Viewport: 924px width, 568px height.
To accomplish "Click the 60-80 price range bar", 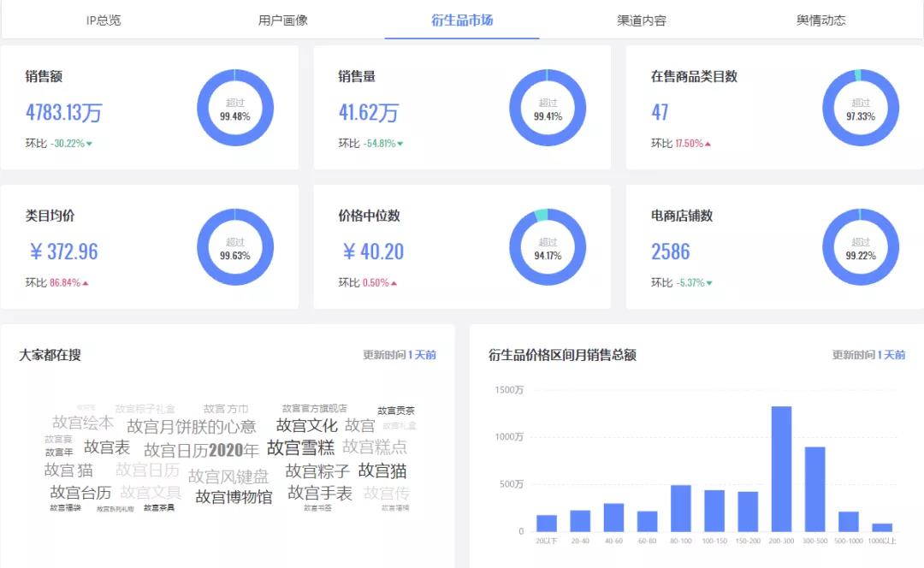I will pos(647,522).
